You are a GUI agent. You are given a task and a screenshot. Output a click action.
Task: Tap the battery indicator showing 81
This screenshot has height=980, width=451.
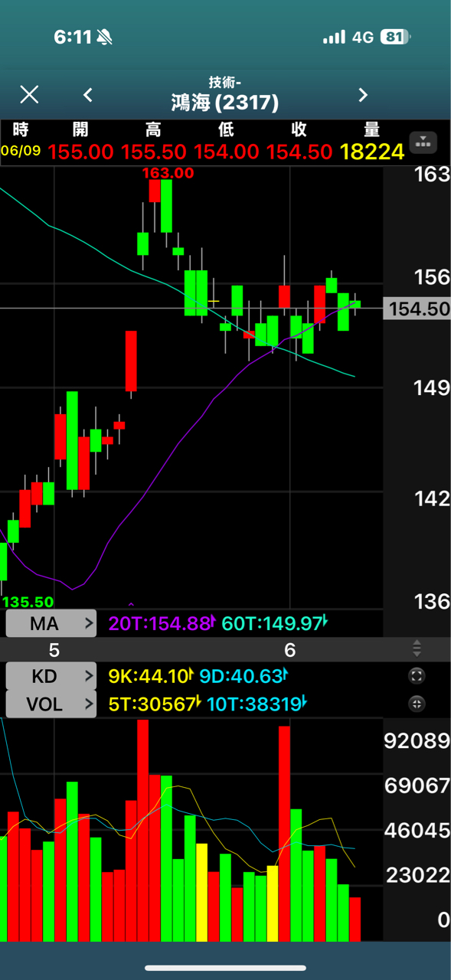pos(395,37)
